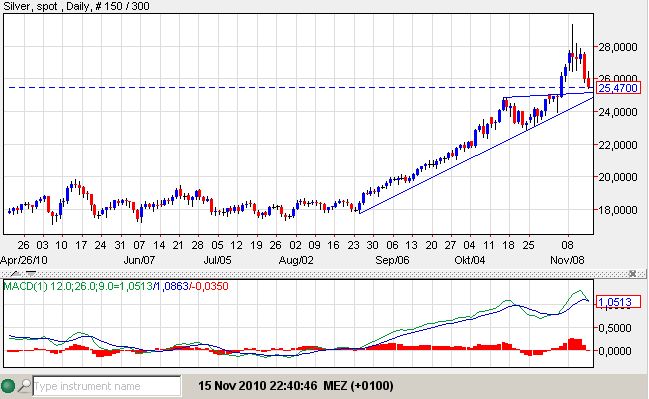Click the Sep/06 date axis label
Screen dimensions: 649x399
pyautogui.click(x=392, y=260)
